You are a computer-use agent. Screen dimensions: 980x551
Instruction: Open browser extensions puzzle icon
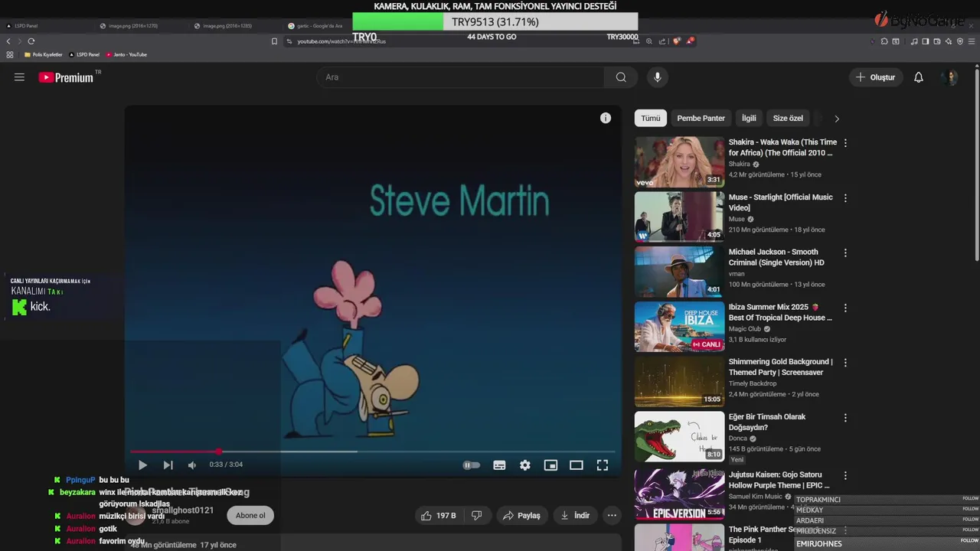pyautogui.click(x=884, y=41)
